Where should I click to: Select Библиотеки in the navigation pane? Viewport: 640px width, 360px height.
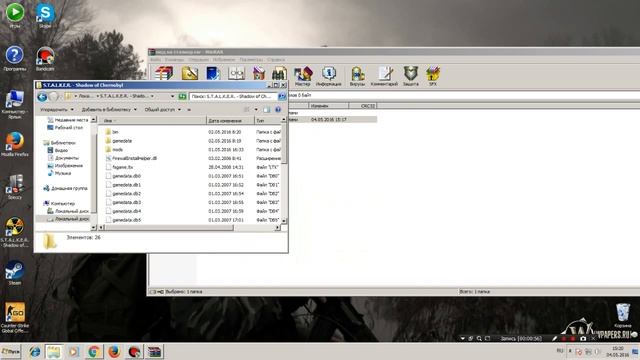click(x=60, y=142)
